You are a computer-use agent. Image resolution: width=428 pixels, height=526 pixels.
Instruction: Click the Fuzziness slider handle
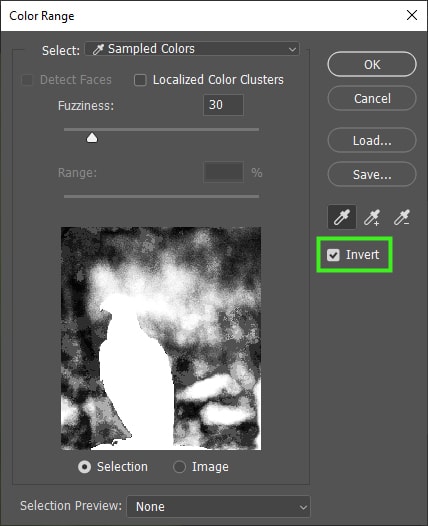92,138
